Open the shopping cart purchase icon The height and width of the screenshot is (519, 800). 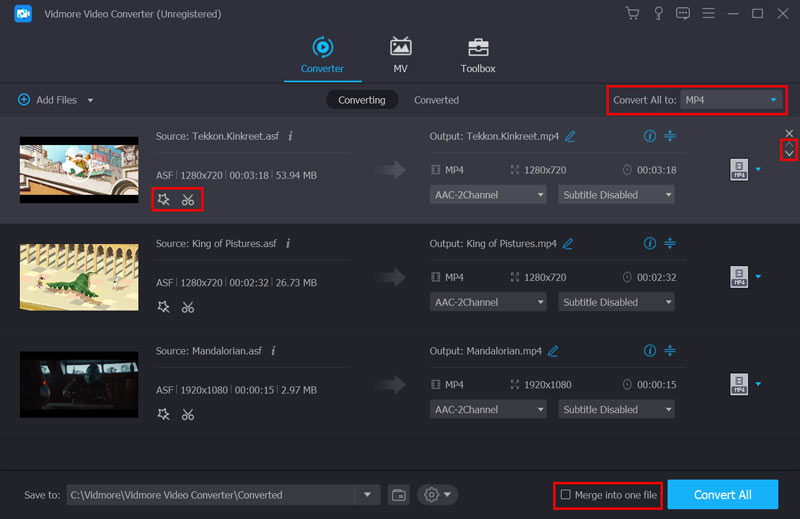[632, 14]
